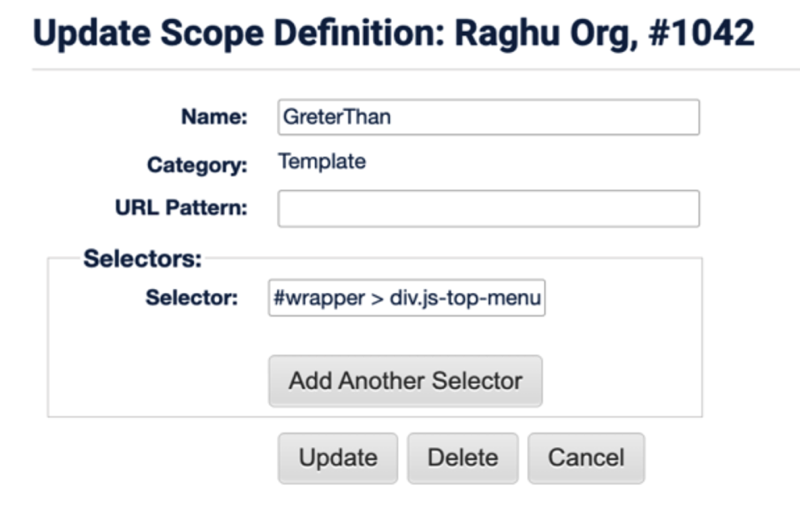
Task: Click the word "Another" on the selector button
Action: pyautogui.click(x=386, y=381)
